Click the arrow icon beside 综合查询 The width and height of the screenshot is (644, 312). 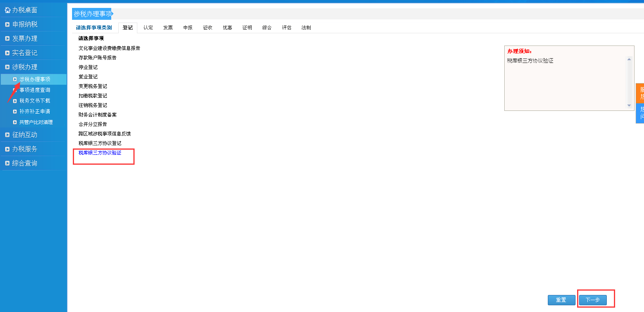[x=7, y=164]
